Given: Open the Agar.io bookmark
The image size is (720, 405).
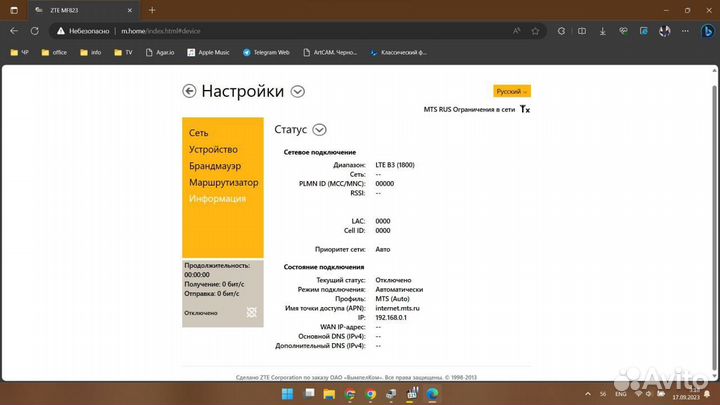Looking at the screenshot, I should 160,52.
